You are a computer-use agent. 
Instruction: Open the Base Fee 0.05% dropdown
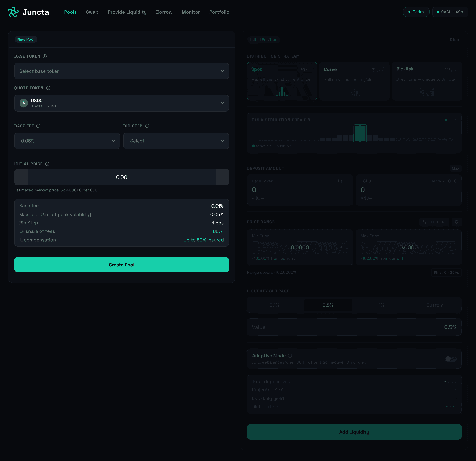click(67, 141)
